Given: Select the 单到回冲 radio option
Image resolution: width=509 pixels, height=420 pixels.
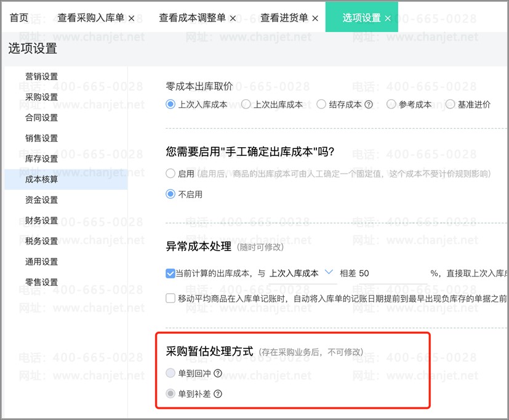Looking at the screenshot, I should (x=170, y=373).
